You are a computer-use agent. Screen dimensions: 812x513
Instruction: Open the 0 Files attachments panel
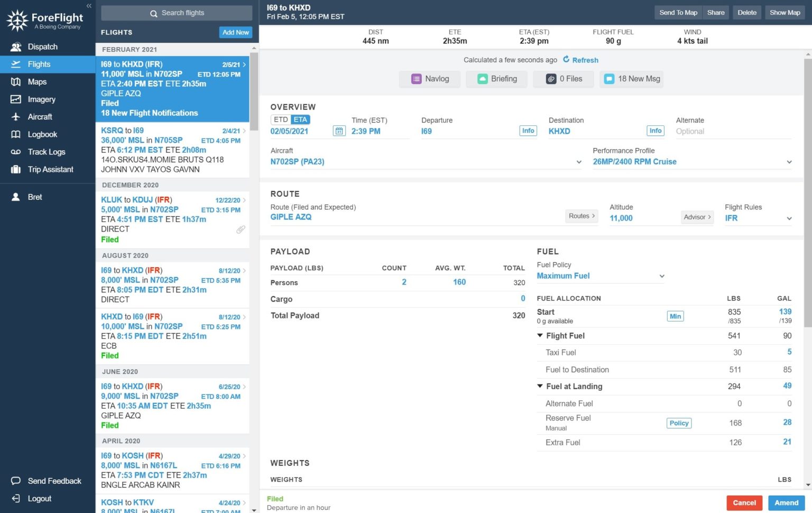pyautogui.click(x=563, y=78)
